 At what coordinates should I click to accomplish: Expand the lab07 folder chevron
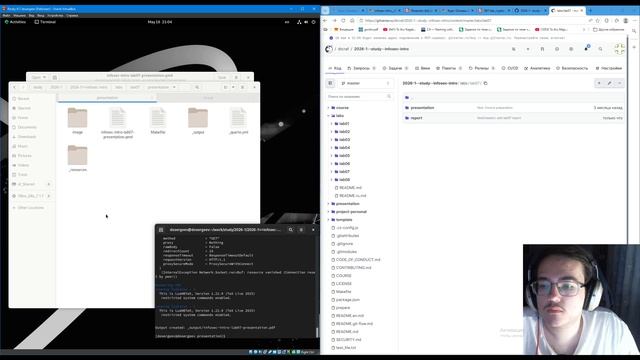click(332, 172)
